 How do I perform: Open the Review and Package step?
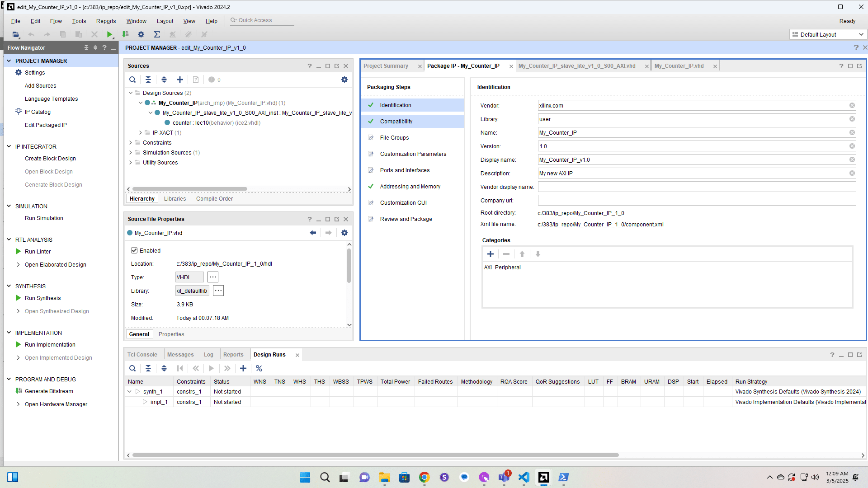click(x=406, y=219)
